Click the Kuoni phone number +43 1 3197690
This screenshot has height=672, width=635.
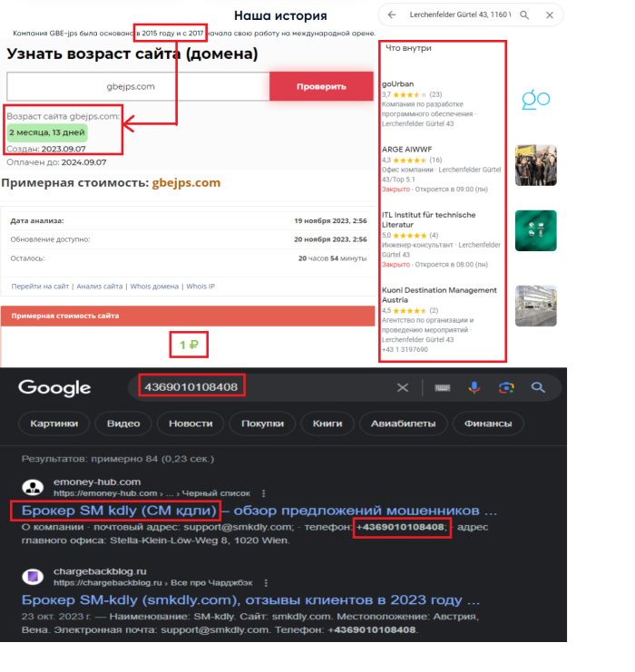click(405, 350)
